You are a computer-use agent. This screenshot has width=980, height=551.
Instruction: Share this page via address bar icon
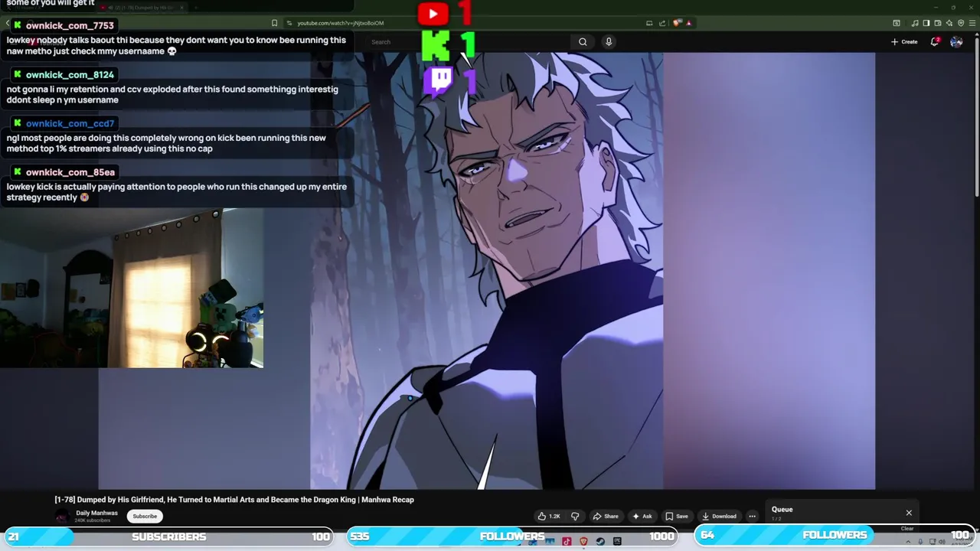(x=662, y=23)
